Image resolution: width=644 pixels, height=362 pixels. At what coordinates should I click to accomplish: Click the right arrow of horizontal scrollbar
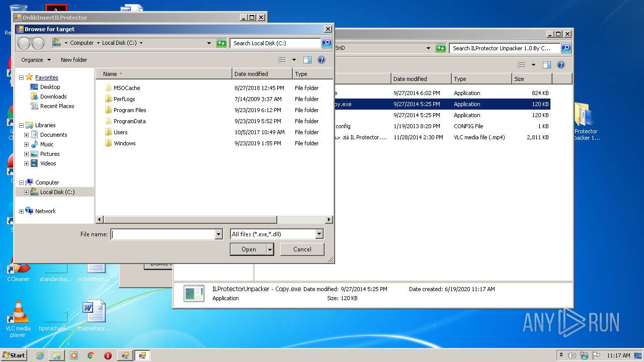pos(329,220)
